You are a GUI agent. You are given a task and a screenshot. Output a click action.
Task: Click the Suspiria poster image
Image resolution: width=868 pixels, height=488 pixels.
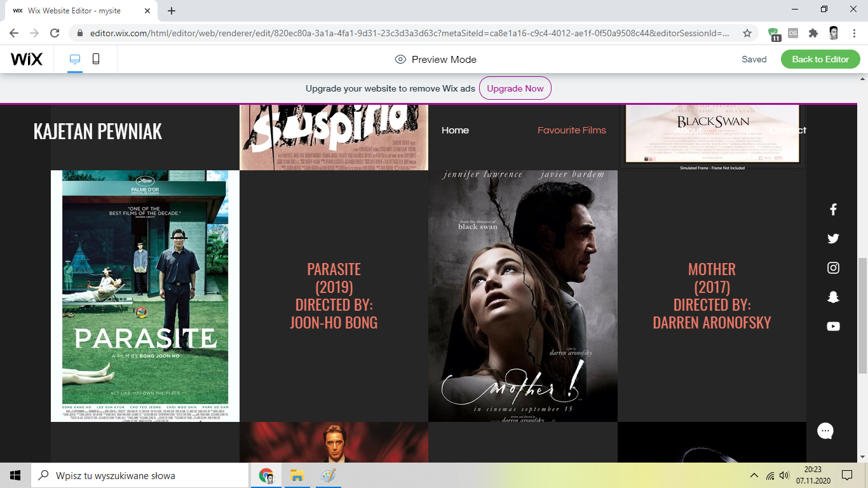(334, 137)
